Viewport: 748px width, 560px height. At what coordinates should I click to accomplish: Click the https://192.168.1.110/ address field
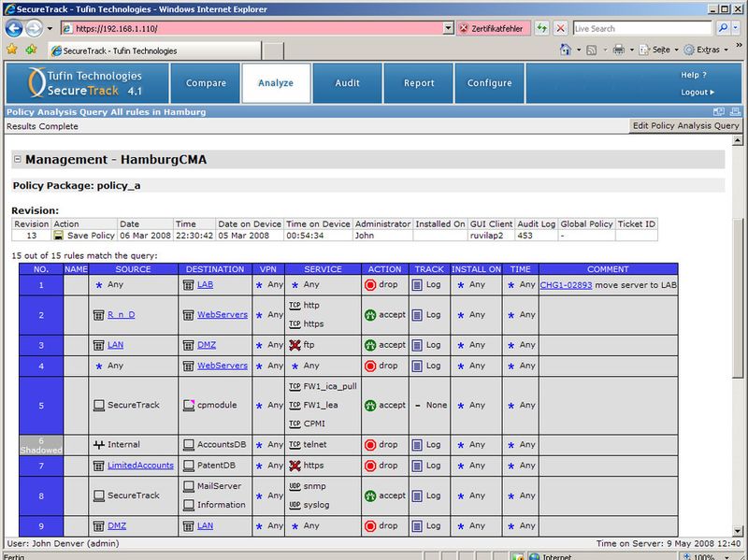(258, 29)
